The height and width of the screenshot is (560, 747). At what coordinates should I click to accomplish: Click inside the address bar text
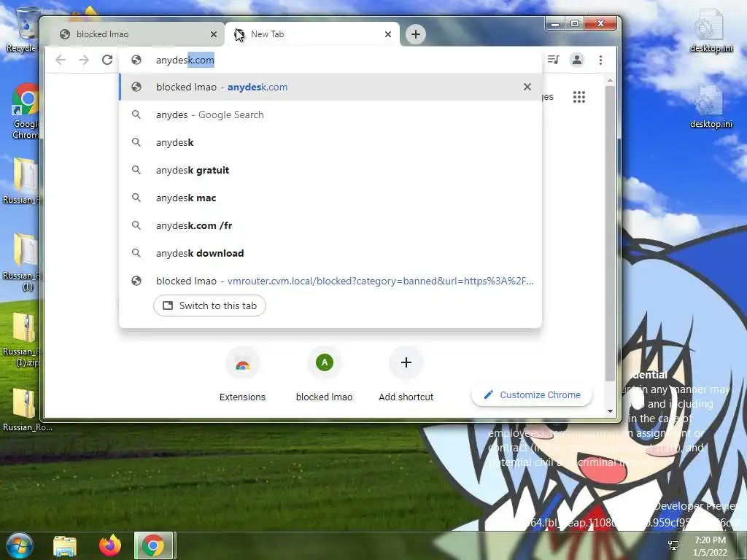coord(185,60)
